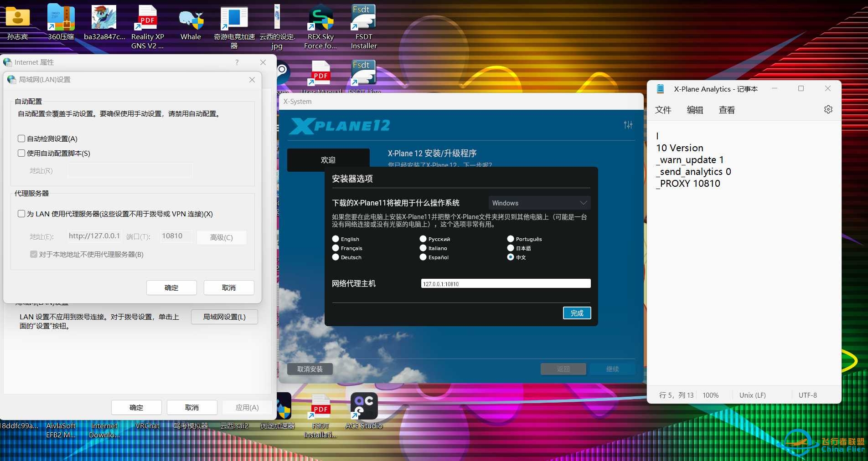Click 确定 at bottom of Internet 属性
This screenshot has width=868, height=461.
pos(136,407)
